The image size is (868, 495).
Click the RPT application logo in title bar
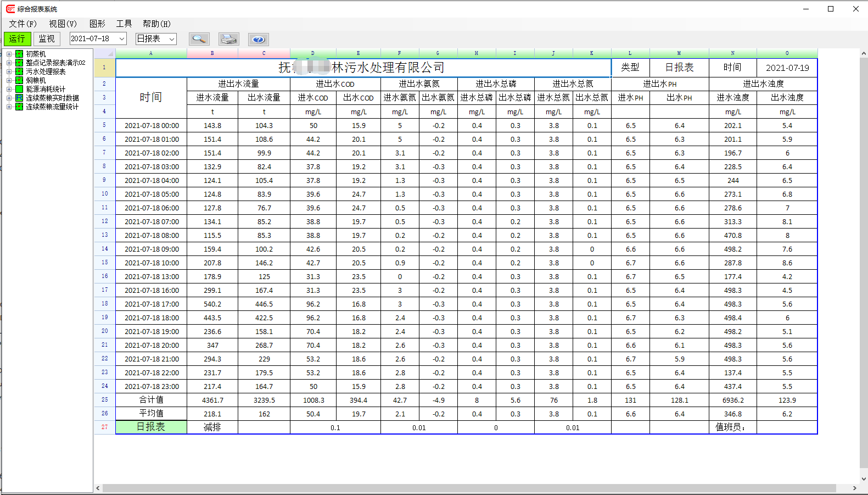coord(10,9)
